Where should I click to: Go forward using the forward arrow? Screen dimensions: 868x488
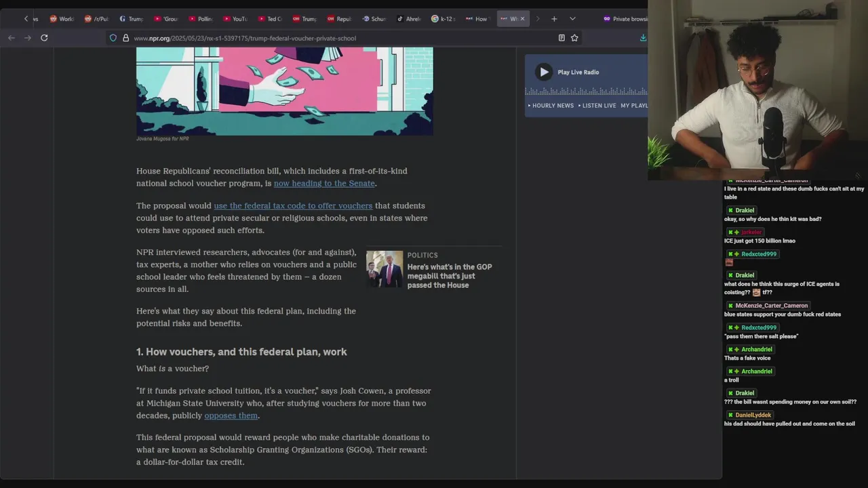pyautogui.click(x=28, y=38)
